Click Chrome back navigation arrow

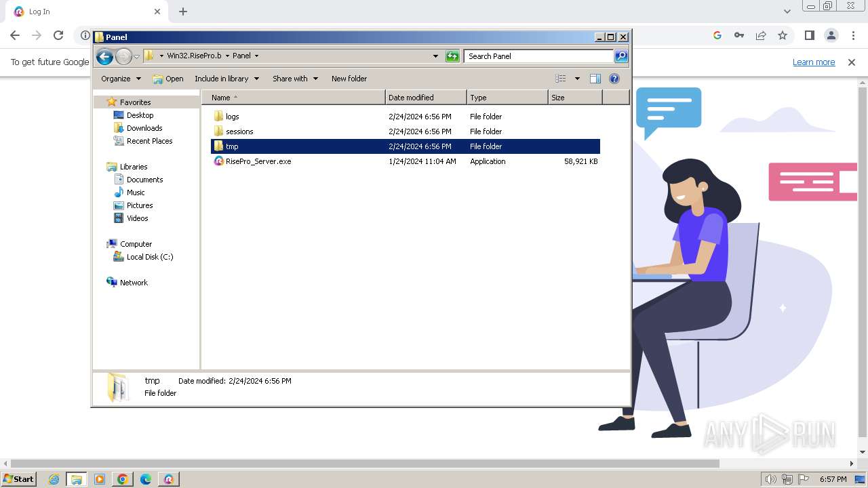tap(15, 35)
